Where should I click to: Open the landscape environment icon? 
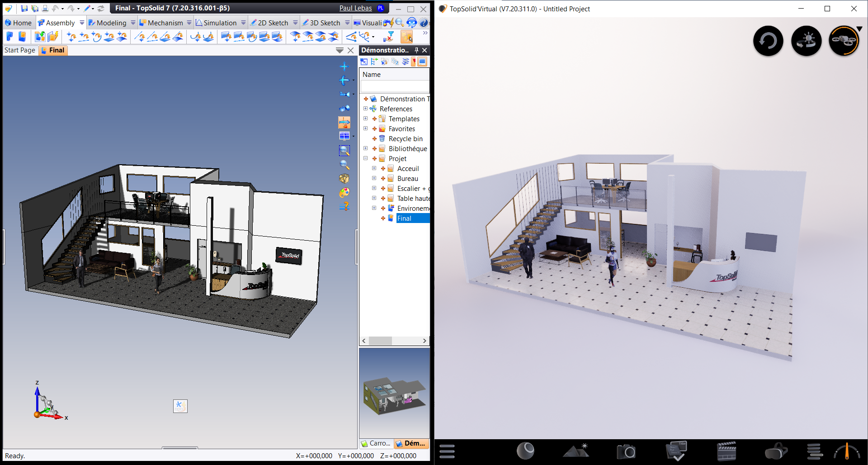(x=576, y=451)
